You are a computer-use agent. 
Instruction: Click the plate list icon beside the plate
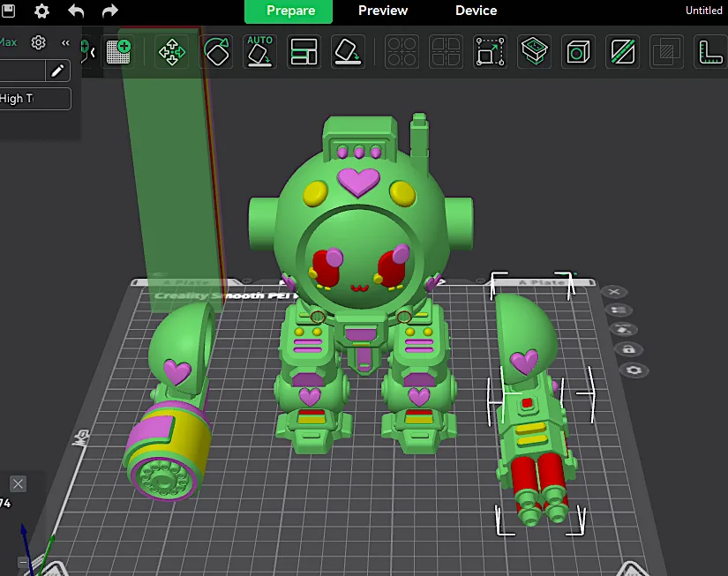(619, 310)
